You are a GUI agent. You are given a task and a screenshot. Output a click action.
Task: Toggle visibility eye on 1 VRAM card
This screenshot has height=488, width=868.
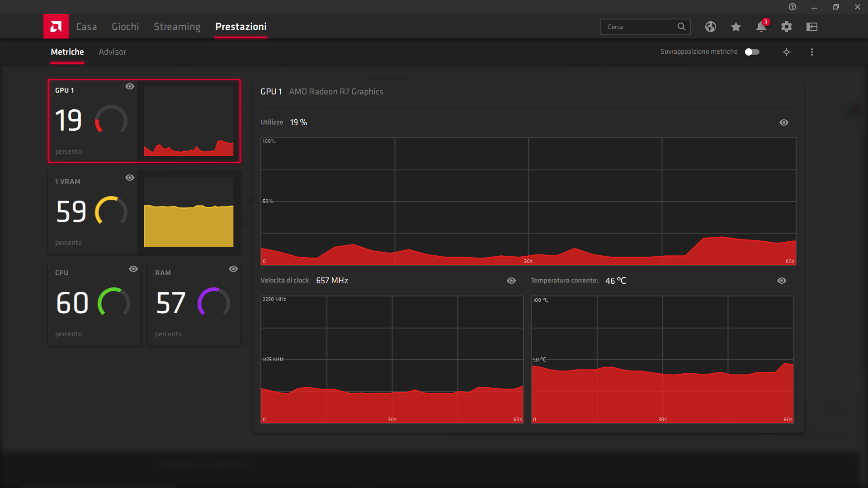130,178
